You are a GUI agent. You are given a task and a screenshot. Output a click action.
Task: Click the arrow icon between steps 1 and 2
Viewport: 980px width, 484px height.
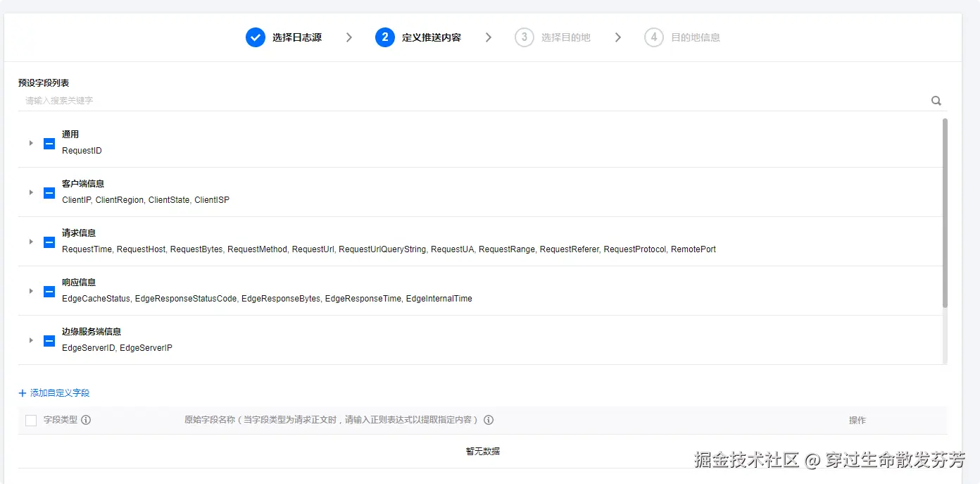coord(348,37)
